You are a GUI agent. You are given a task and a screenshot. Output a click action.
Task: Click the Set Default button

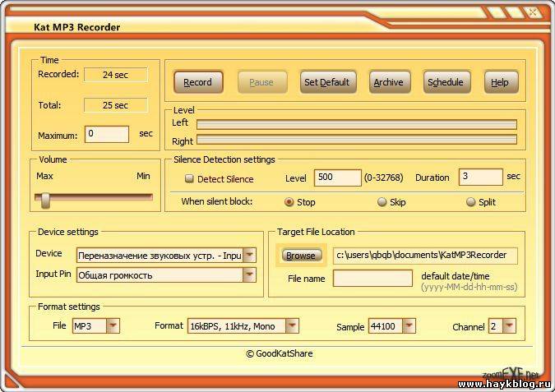(x=328, y=82)
